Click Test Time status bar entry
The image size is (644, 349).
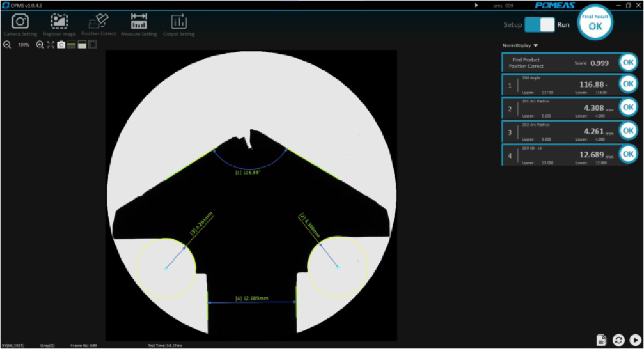click(165, 345)
